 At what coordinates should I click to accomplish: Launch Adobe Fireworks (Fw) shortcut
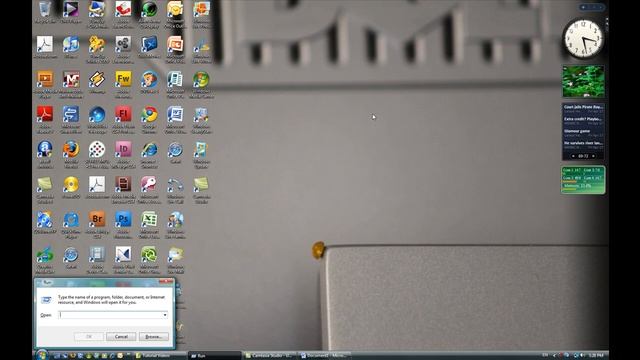(123, 79)
